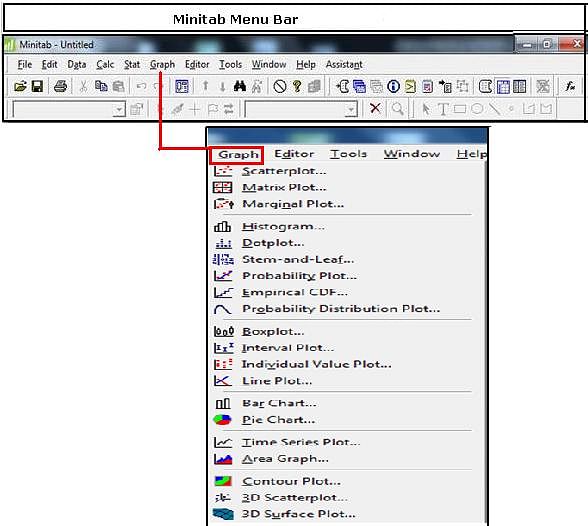The width and height of the screenshot is (588, 526).
Task: Open the Data menu
Action: (x=76, y=64)
